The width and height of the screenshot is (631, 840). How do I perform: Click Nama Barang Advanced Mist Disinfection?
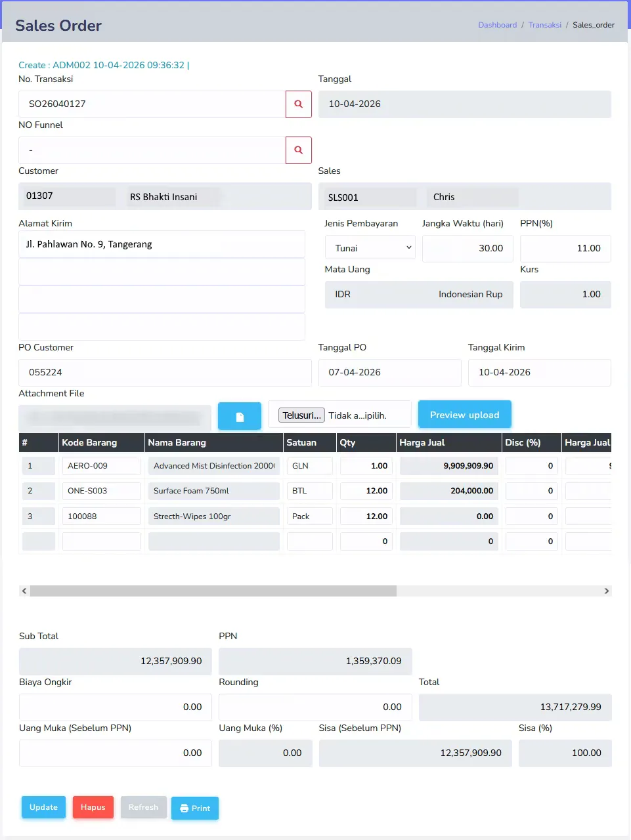point(214,466)
